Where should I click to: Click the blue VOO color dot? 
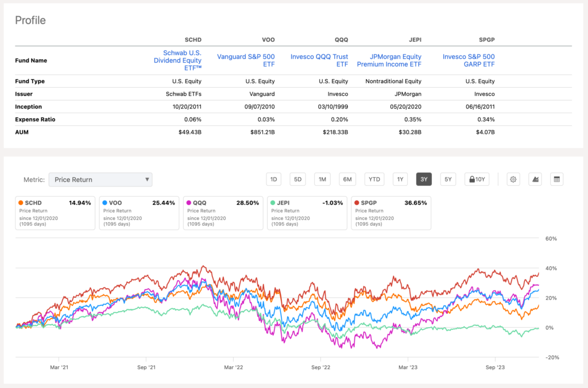pos(105,203)
